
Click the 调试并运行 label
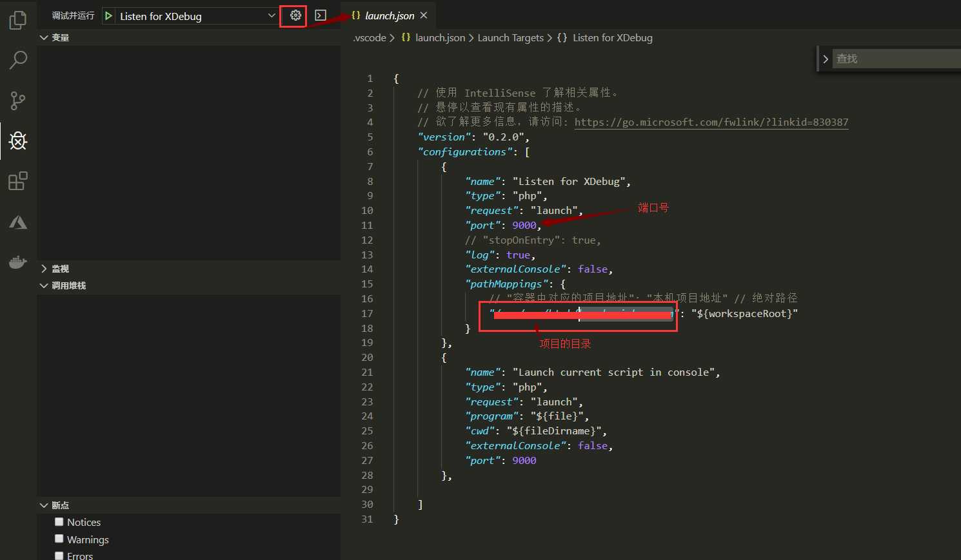pos(73,15)
